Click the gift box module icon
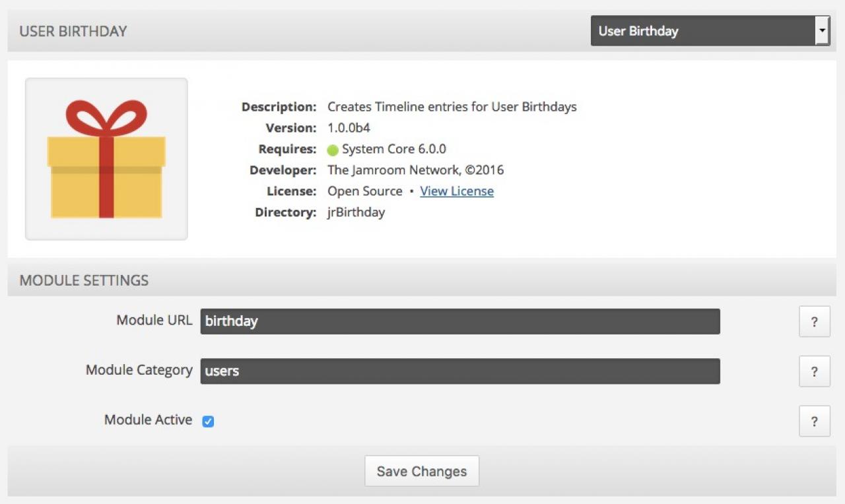 pos(106,159)
